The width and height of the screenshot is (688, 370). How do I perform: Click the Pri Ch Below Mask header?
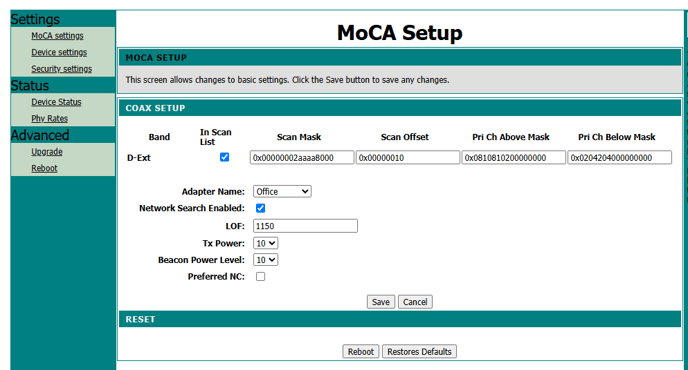tap(616, 137)
